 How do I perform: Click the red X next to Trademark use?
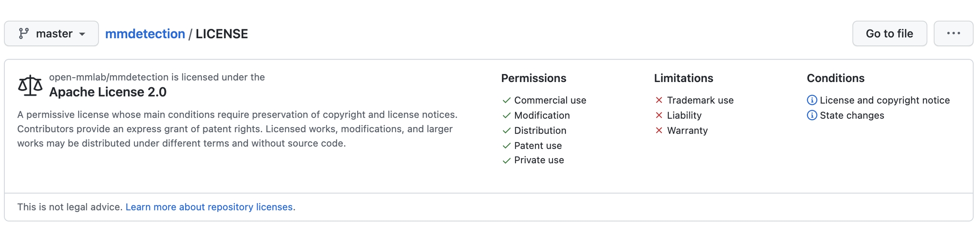(x=659, y=100)
